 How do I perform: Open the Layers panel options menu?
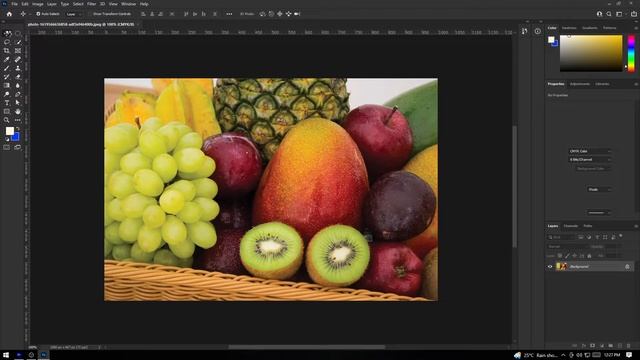point(636,226)
